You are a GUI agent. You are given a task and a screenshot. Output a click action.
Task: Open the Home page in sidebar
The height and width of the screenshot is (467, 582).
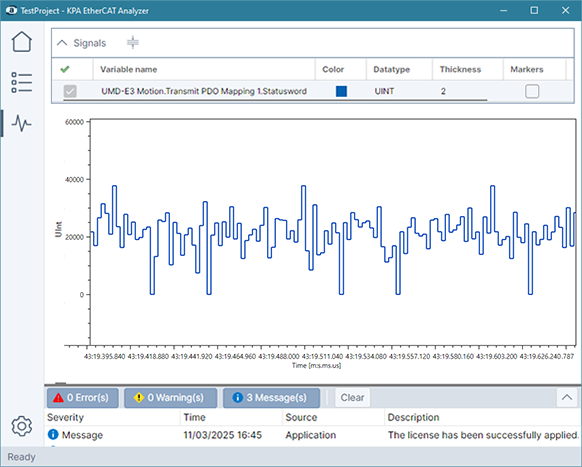[x=22, y=42]
